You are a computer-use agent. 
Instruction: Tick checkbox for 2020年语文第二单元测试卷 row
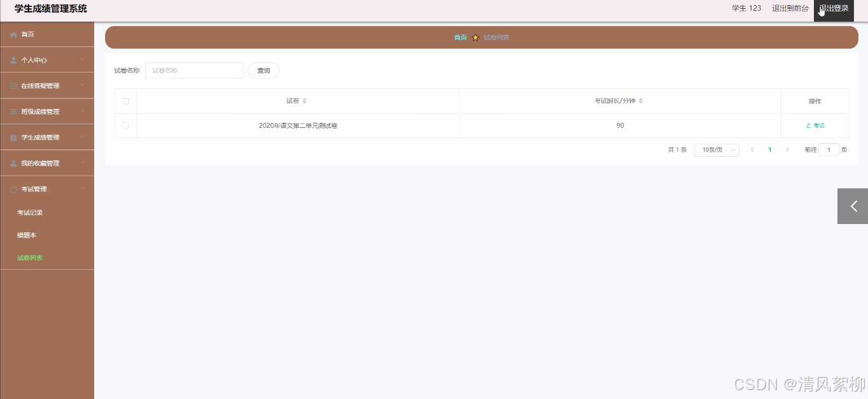125,126
